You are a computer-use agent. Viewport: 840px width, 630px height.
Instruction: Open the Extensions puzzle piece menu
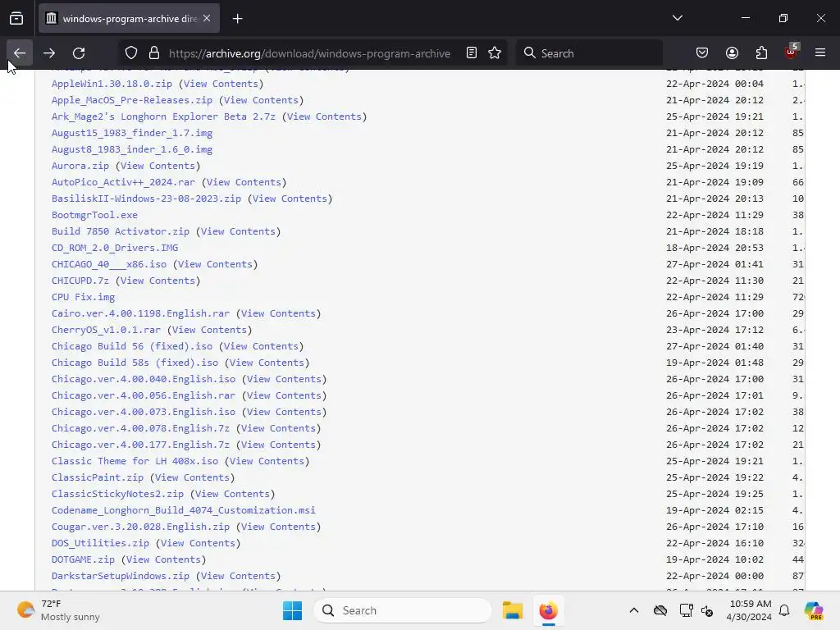click(761, 53)
